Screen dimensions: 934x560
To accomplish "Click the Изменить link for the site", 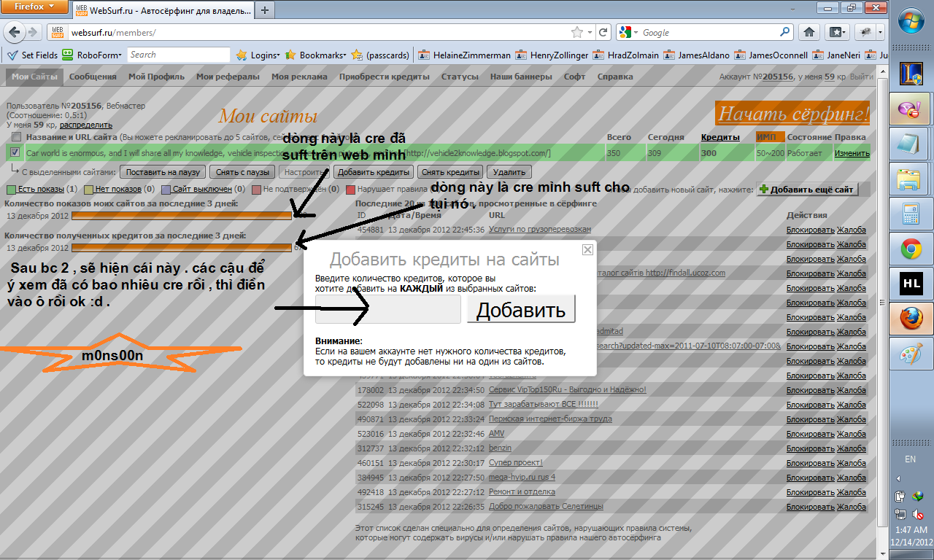I will 852,153.
